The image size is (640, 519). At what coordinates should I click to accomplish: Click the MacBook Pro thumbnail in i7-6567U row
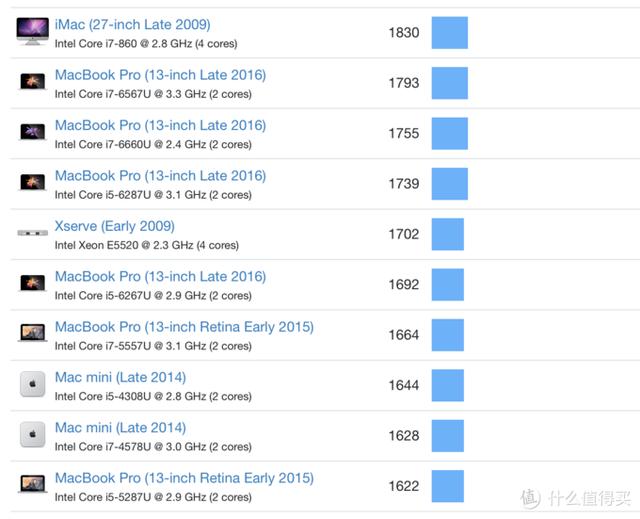33,82
